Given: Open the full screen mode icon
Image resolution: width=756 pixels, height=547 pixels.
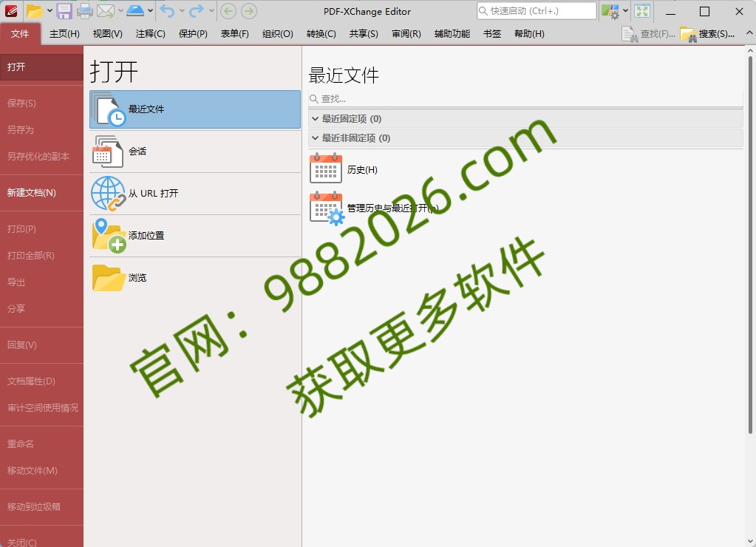Looking at the screenshot, I should tap(642, 11).
